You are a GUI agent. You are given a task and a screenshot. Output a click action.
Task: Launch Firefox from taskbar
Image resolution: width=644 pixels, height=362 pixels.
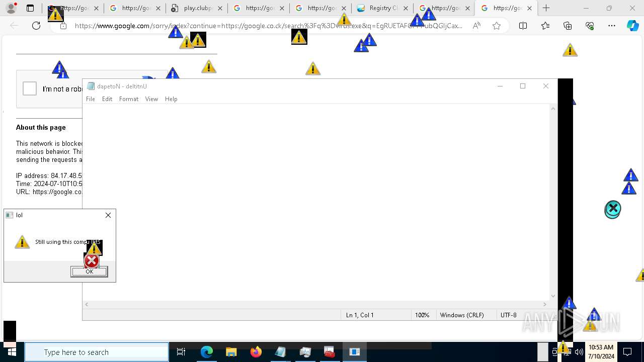point(256,352)
